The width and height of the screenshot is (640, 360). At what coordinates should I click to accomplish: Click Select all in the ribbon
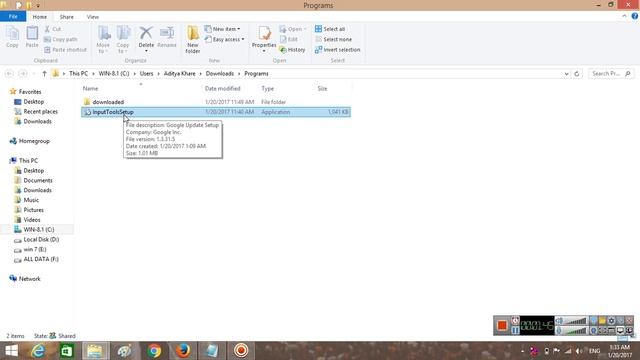click(x=330, y=29)
